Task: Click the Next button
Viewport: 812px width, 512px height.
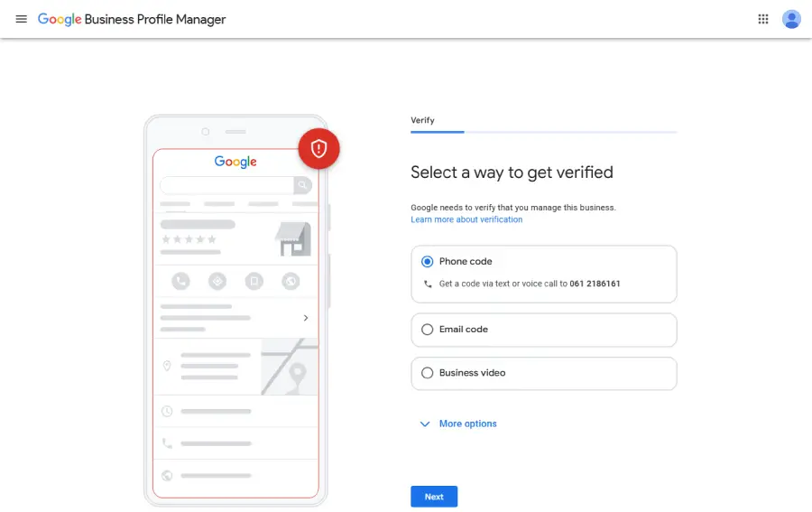Action: pos(434,497)
